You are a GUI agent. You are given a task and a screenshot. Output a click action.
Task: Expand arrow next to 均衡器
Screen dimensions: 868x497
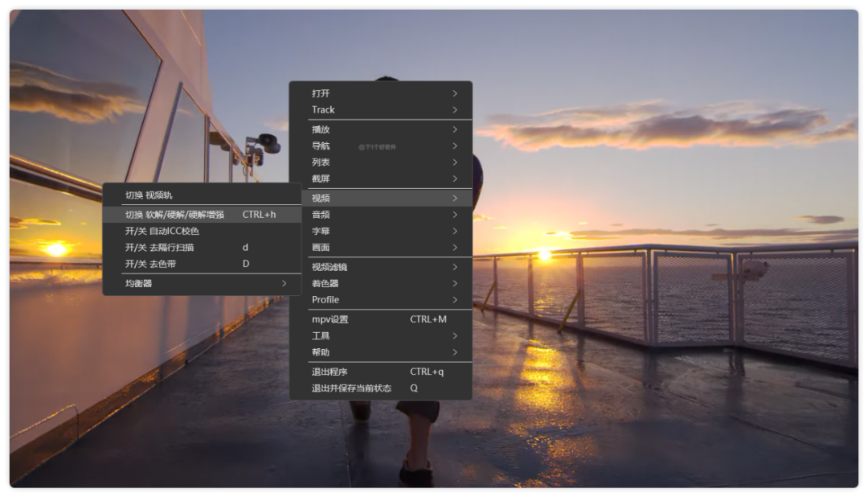(x=284, y=283)
